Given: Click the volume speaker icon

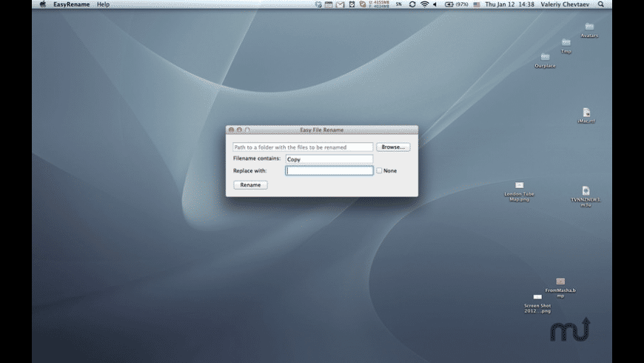Looking at the screenshot, I should (x=435, y=4).
